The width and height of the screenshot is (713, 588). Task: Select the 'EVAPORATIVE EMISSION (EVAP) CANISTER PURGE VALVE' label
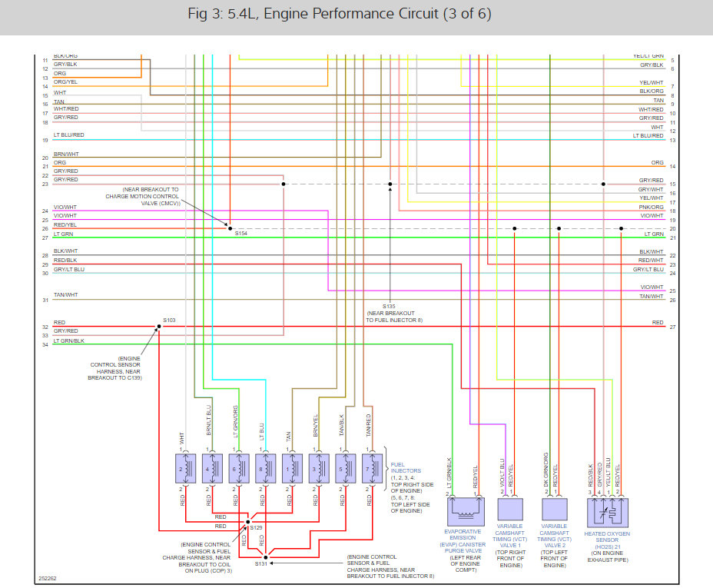(x=463, y=540)
